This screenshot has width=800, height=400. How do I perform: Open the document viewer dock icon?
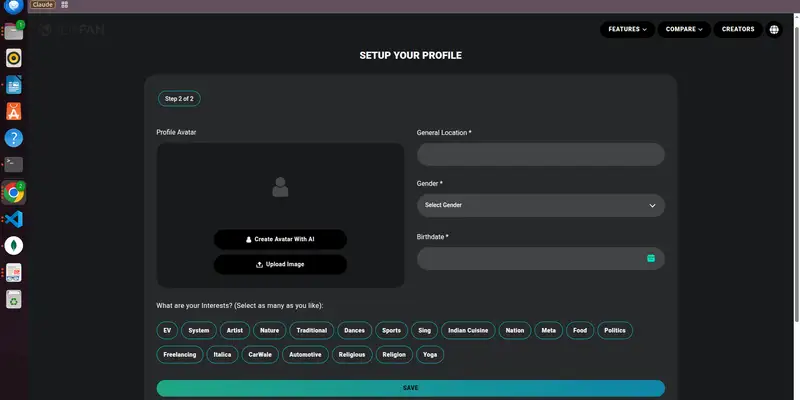point(14,272)
